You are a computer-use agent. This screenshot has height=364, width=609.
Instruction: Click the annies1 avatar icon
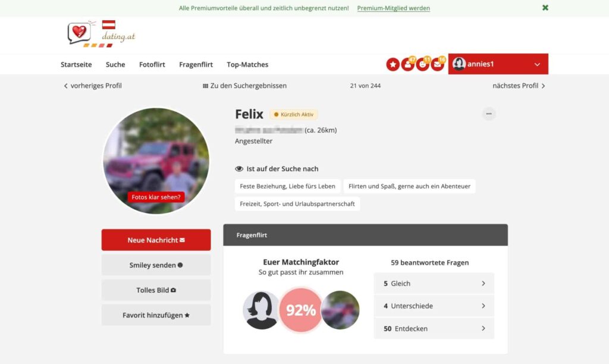(x=459, y=64)
